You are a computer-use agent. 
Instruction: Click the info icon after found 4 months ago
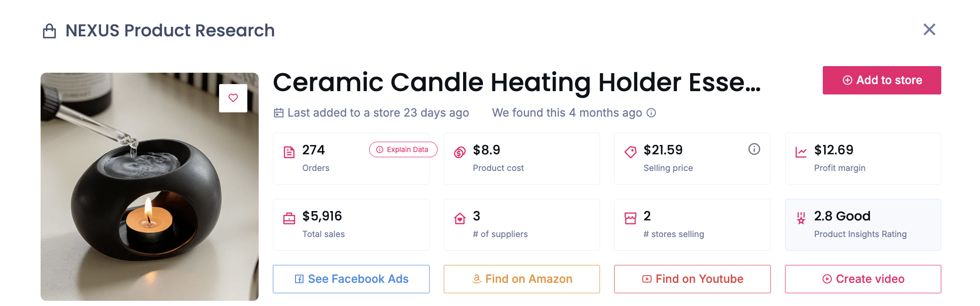(x=651, y=113)
